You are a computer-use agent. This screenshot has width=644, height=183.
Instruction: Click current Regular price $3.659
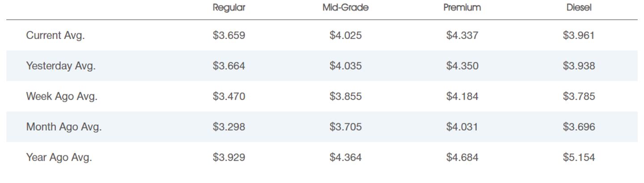point(229,35)
